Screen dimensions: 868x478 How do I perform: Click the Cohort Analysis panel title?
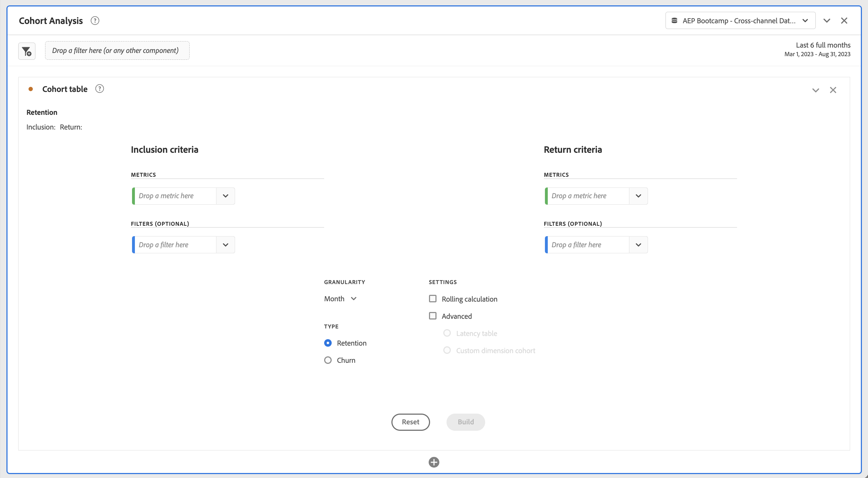tap(51, 21)
